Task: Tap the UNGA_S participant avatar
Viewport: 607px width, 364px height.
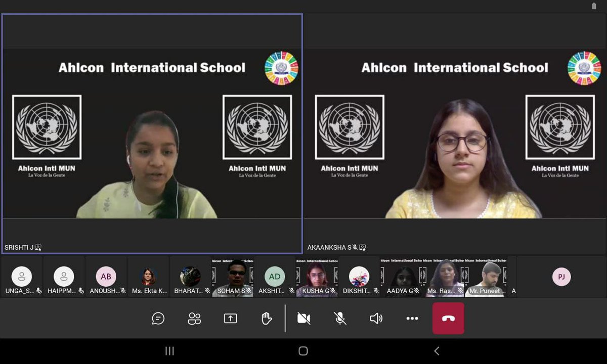Action: (x=22, y=277)
